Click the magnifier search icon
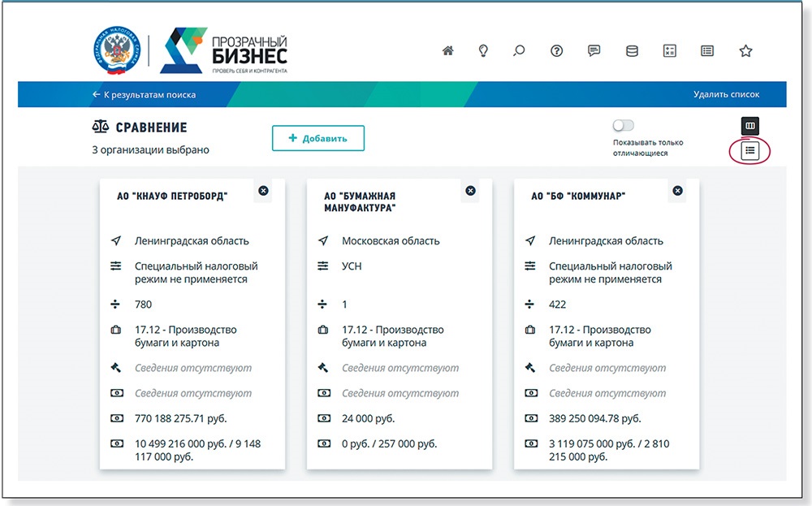Screen dimensions: 812x506 coord(520,50)
